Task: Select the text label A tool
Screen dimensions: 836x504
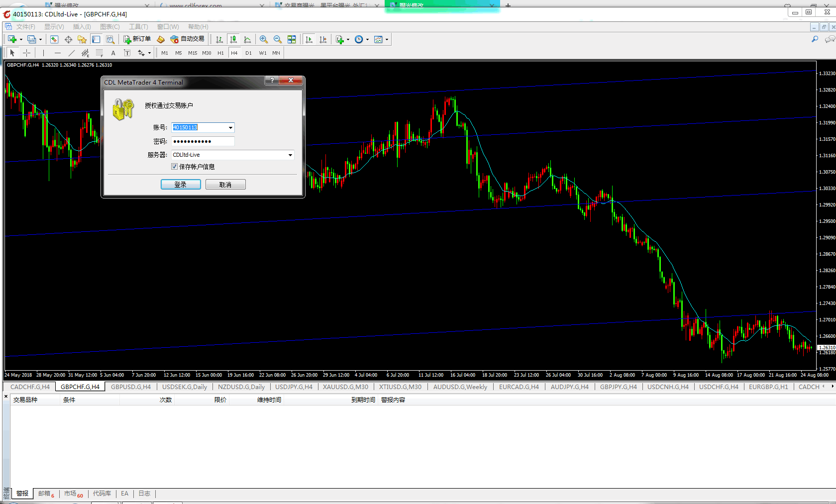Action: 113,53
